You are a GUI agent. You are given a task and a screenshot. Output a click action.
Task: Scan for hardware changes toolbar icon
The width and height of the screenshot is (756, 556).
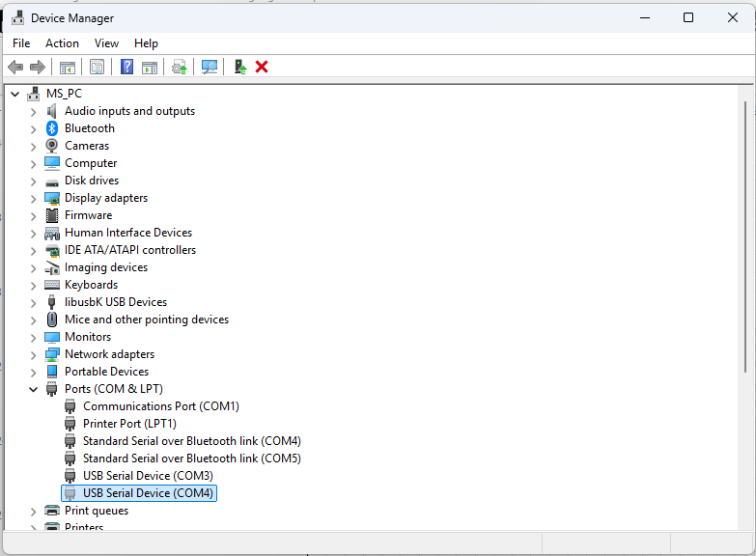click(x=210, y=67)
